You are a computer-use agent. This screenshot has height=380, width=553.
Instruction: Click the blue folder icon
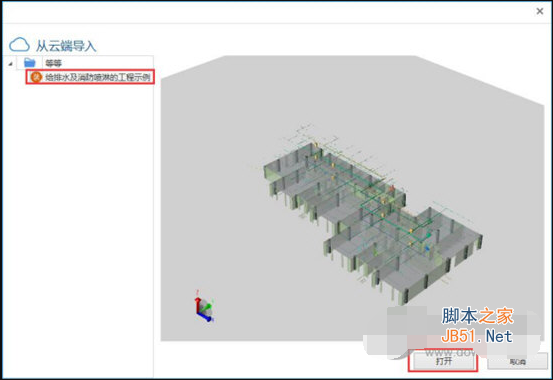click(x=30, y=63)
